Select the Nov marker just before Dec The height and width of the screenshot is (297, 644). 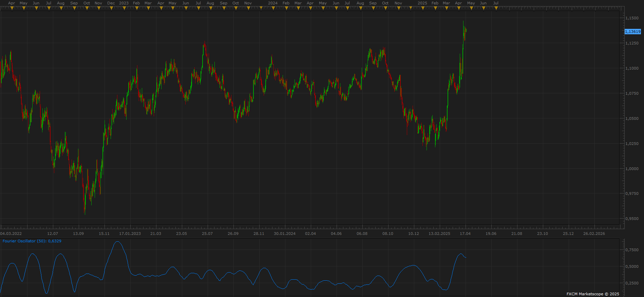coord(99,8)
